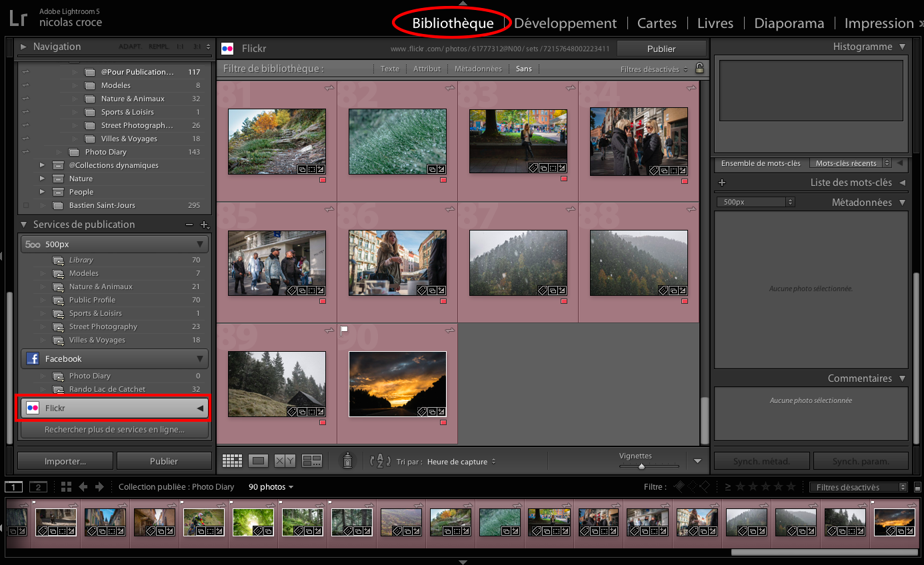
Task: Toggle the flagged photos filter in filmstrip
Action: coord(679,487)
